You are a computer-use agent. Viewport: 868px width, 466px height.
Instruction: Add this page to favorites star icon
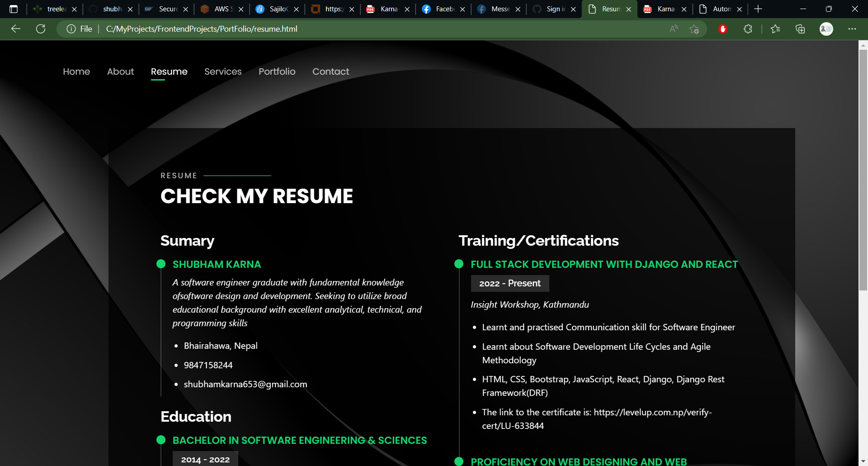click(x=694, y=29)
